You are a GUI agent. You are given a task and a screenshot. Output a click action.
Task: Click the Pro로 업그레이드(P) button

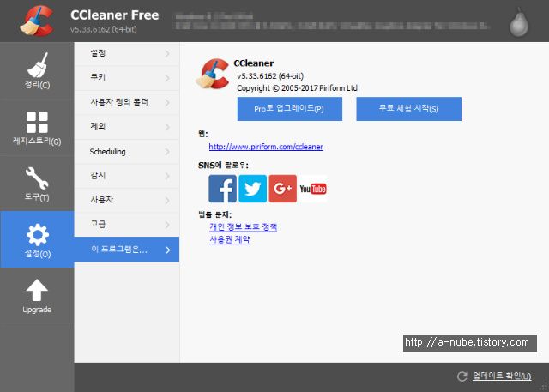[290, 109]
